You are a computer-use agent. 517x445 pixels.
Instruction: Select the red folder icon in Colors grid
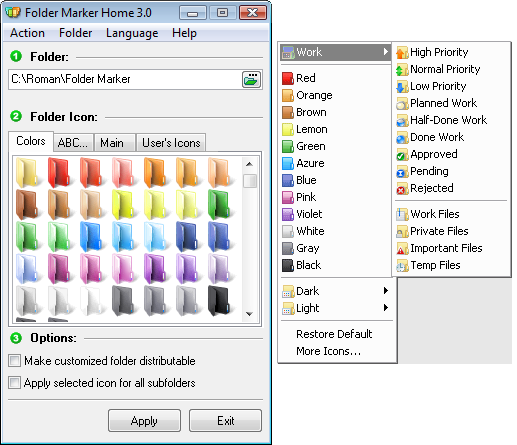point(59,173)
